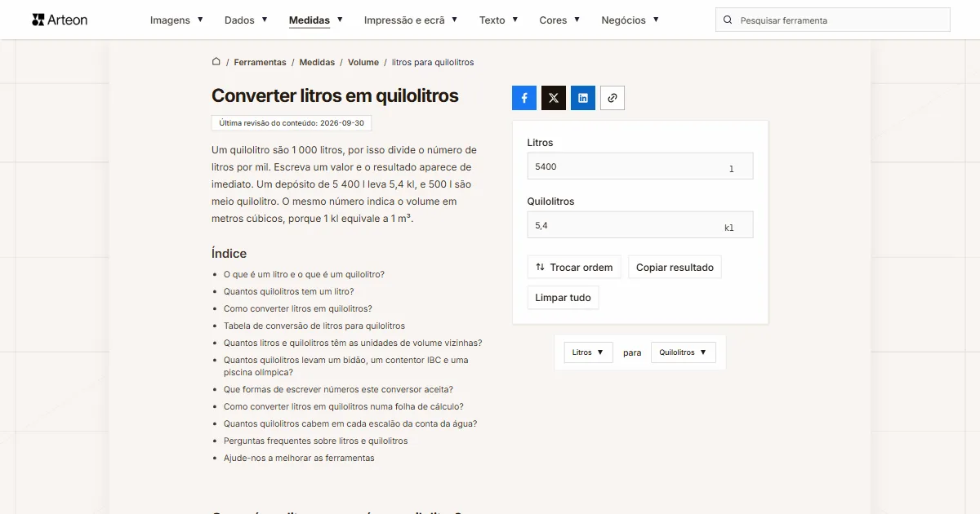This screenshot has width=980, height=514.
Task: Click 'litros para quilolitros' breadcrumb text
Action: 433,62
